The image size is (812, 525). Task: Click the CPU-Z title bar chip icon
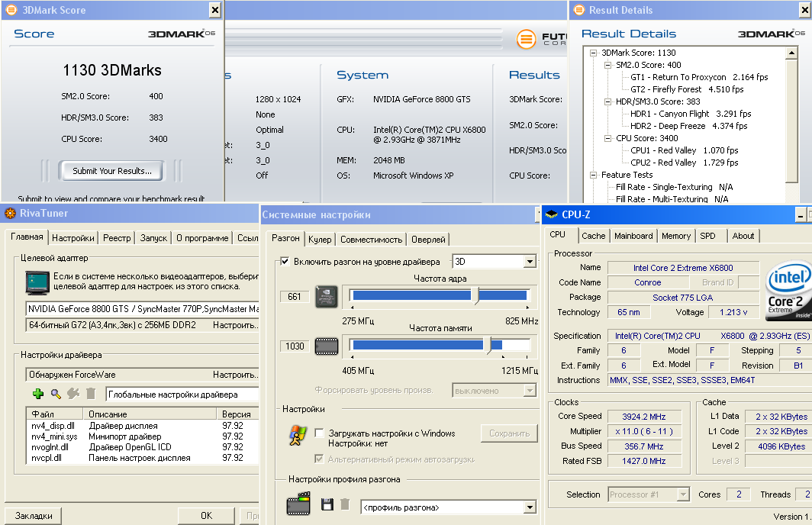click(x=552, y=214)
